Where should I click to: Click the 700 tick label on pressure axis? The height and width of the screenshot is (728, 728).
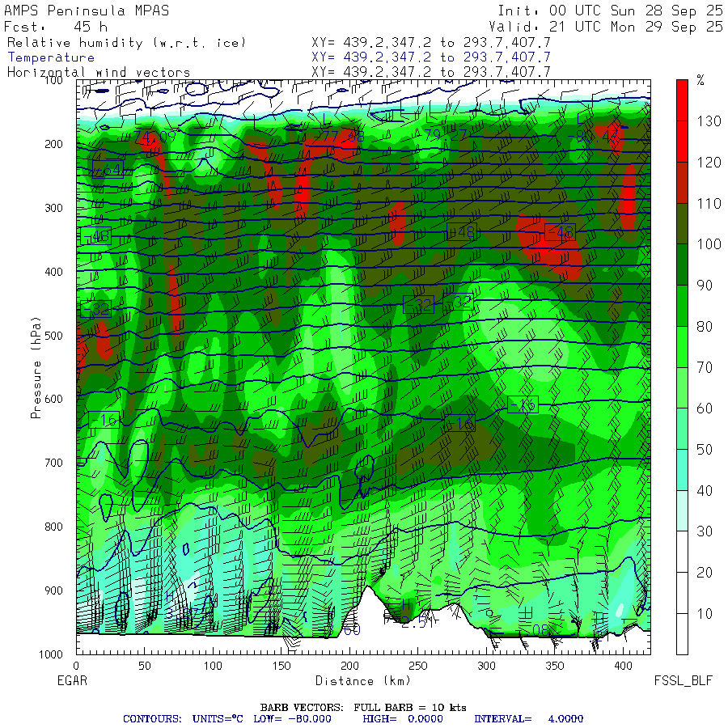(x=53, y=463)
